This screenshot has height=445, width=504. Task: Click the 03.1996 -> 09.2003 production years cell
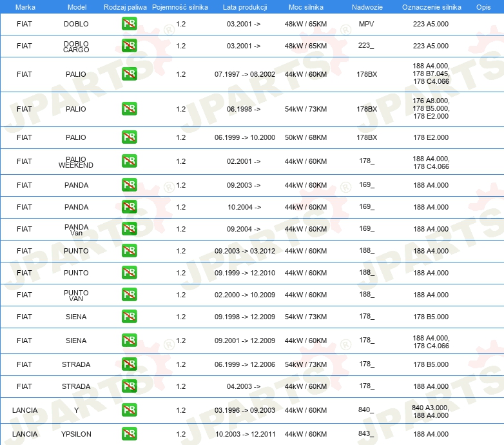(245, 410)
